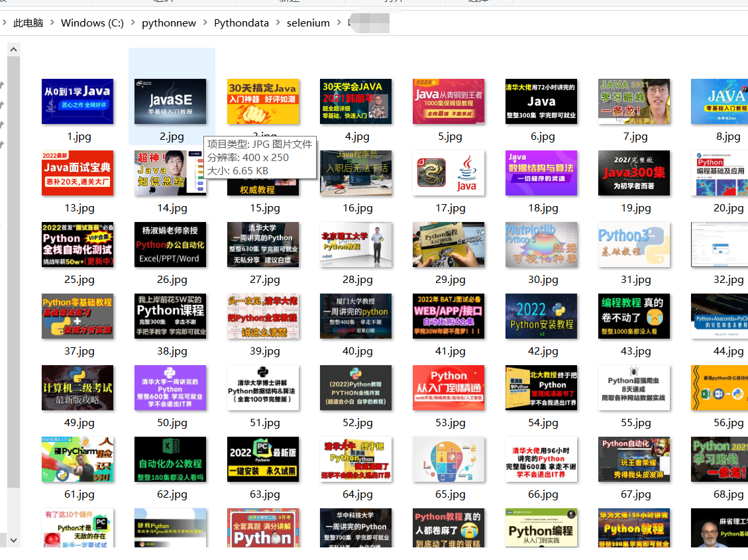Select the 56.jpg thumbnail
Image resolution: width=748 pixels, height=560 pixels.
720,388
